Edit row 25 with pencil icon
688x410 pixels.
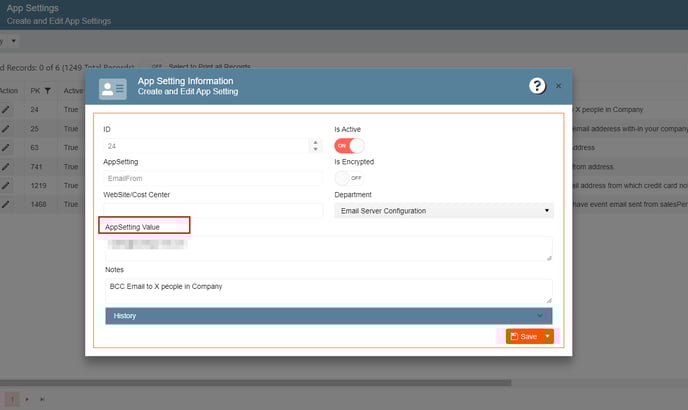tap(5, 129)
